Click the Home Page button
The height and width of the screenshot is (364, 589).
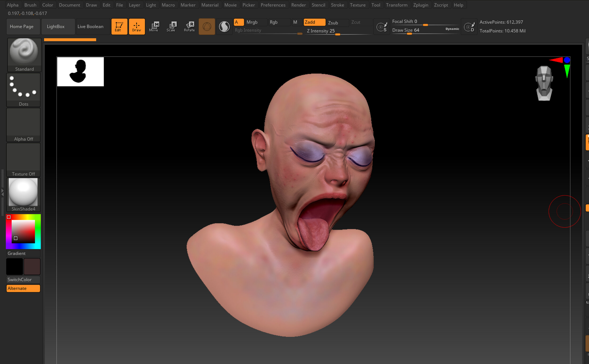tap(23, 26)
